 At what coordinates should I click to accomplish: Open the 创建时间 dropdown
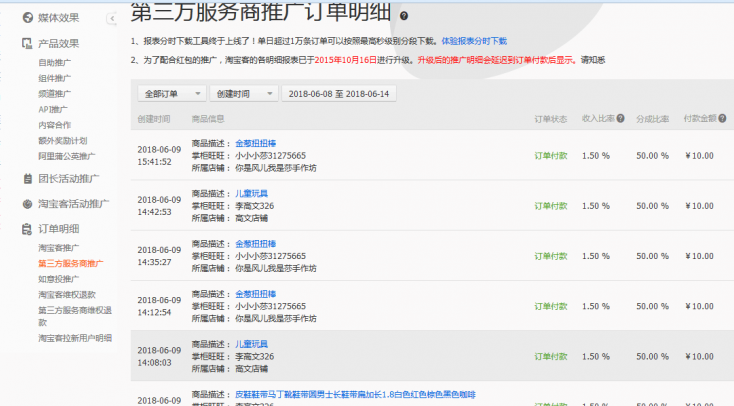244,93
